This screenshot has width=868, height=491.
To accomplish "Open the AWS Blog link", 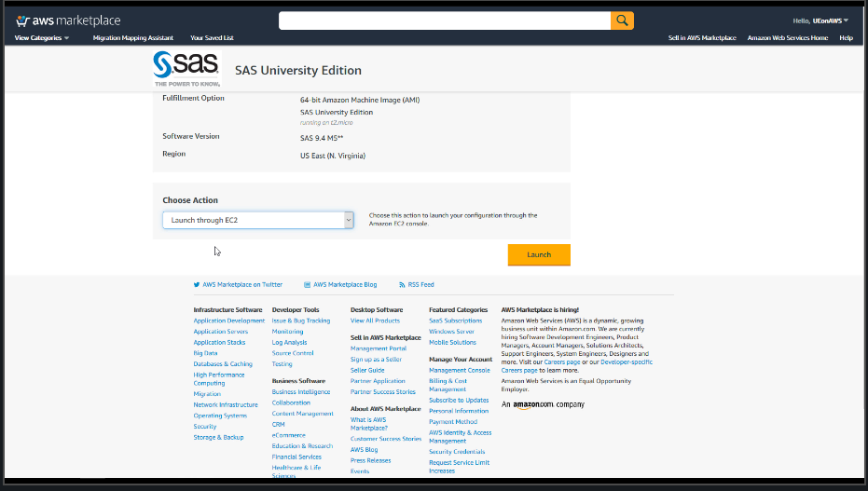I will click(364, 449).
